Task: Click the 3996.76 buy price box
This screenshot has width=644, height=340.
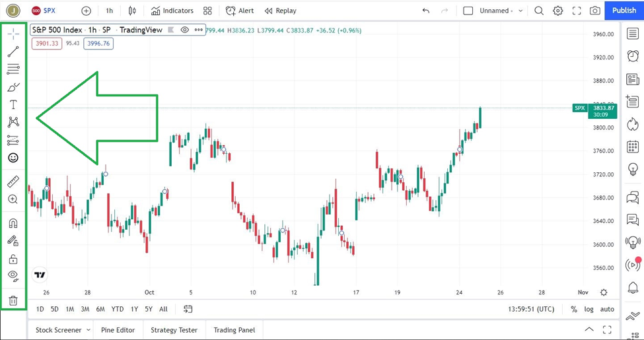Action: (x=98, y=43)
